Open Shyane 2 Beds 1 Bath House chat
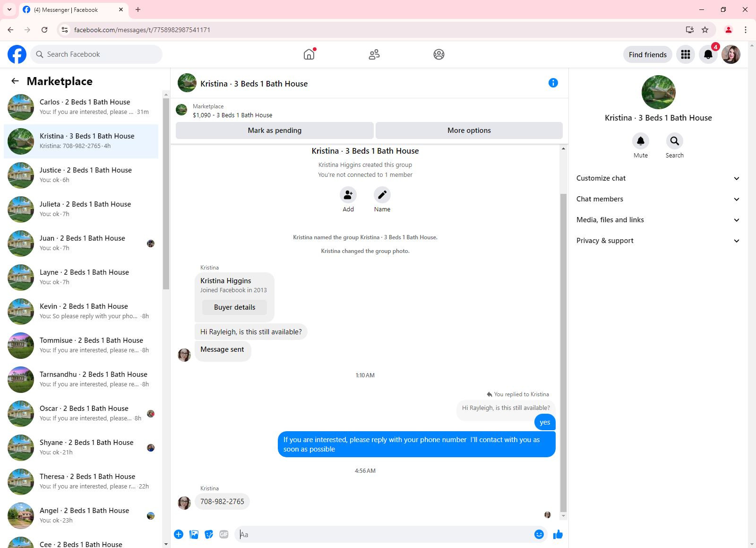Viewport: 756px width, 548px height. point(81,448)
